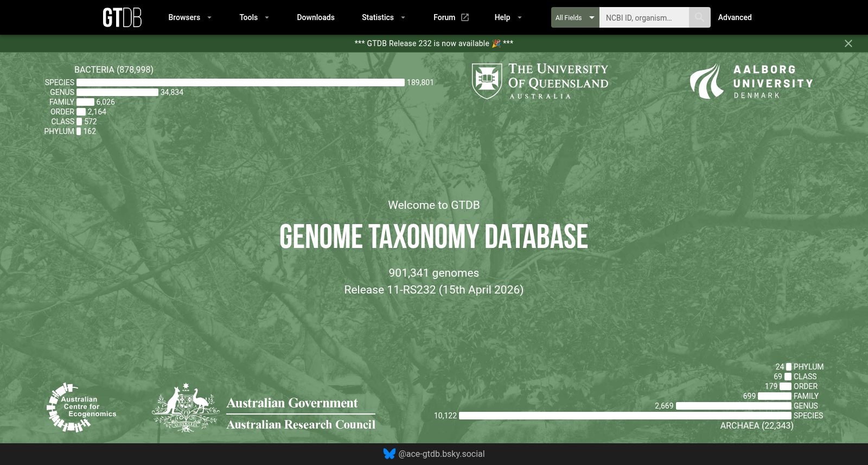Click the search magnifier button
Screen dimensions: 868x465
(699, 17)
